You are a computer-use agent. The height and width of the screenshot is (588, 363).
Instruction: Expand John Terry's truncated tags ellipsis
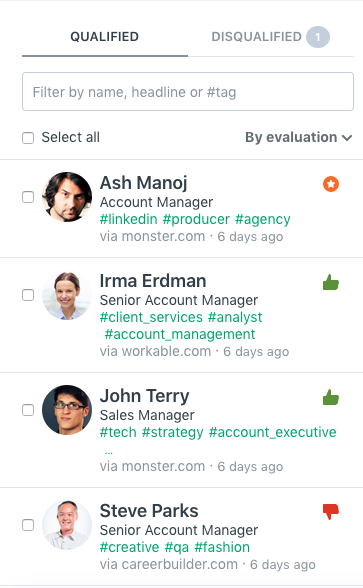109,452
